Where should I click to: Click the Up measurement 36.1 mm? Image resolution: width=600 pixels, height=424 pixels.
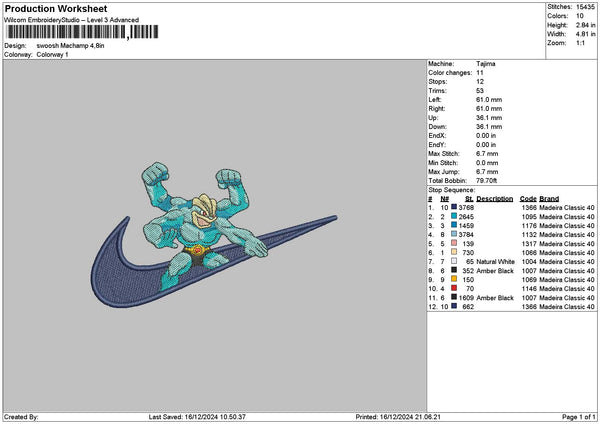pyautogui.click(x=489, y=118)
